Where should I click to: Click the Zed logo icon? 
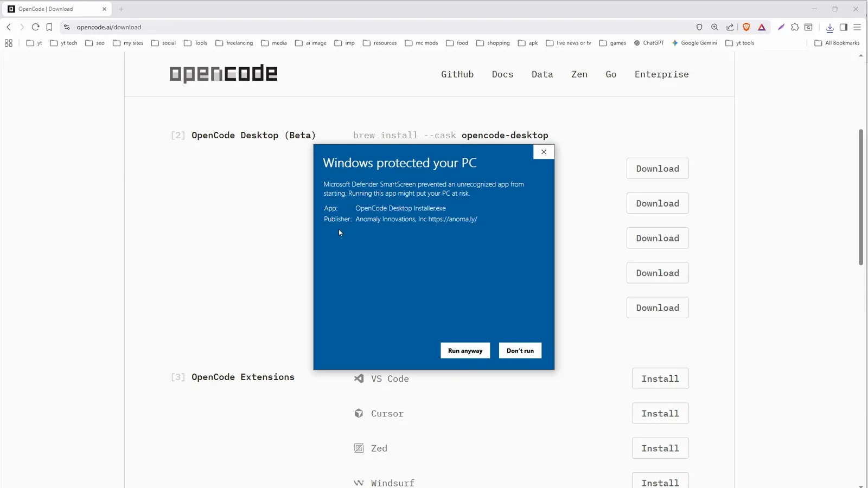(x=359, y=448)
